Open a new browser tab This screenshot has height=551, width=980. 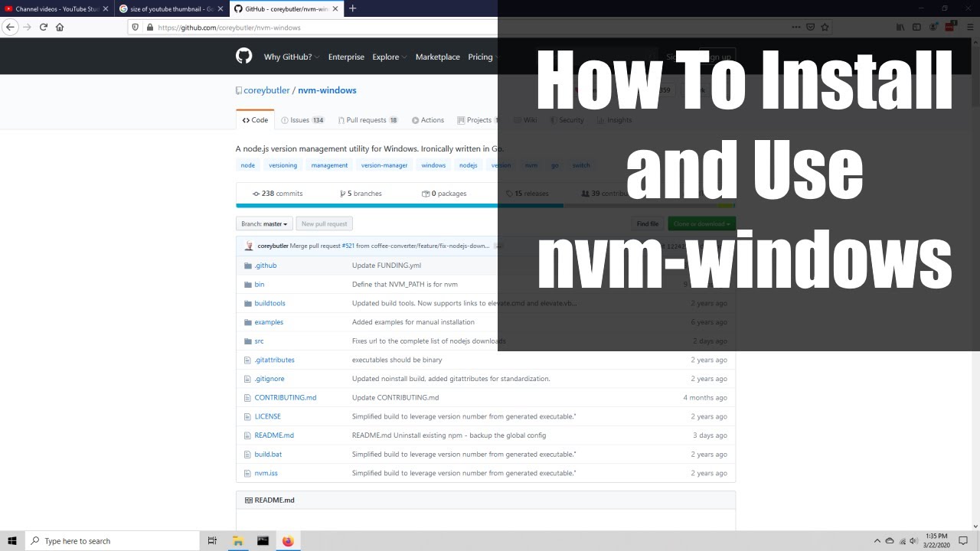pos(352,8)
